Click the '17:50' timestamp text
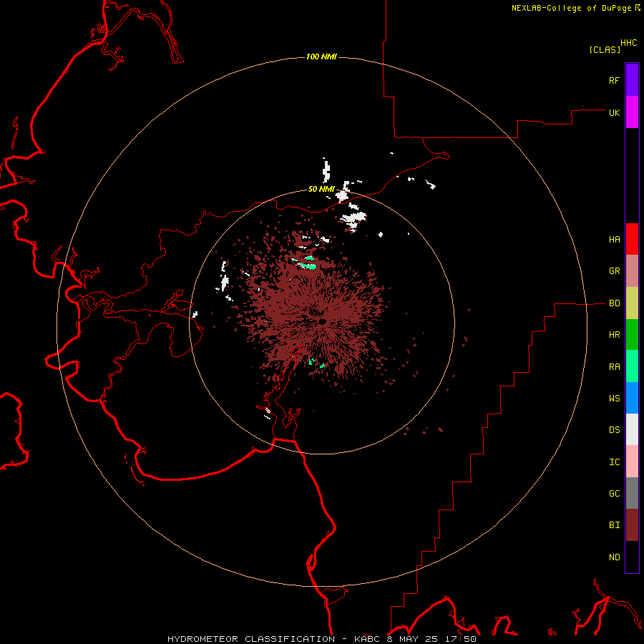 pos(459,639)
